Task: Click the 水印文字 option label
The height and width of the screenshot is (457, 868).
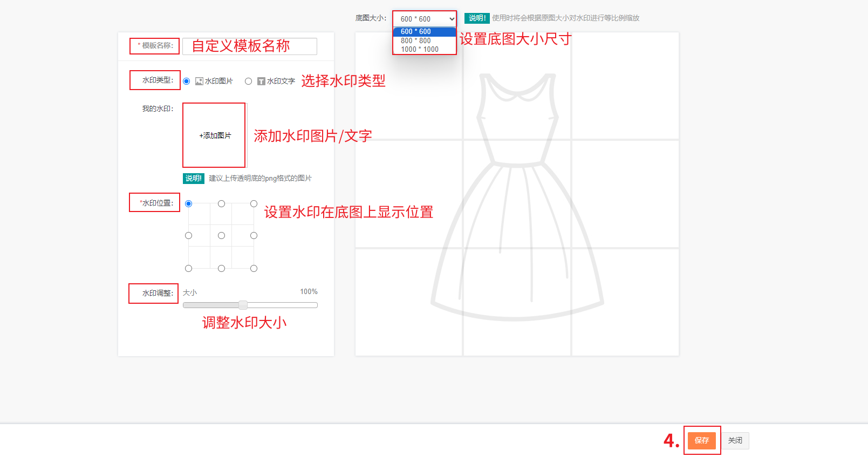Action: pos(281,81)
